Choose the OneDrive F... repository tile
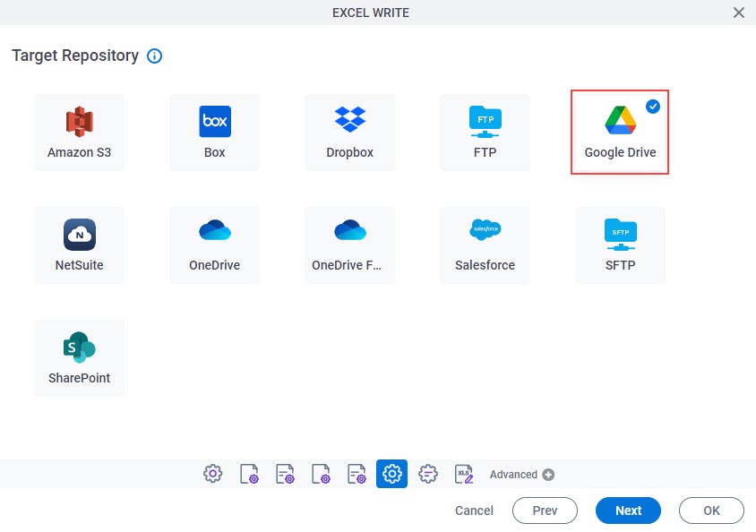Screen dimensions: 756x532 click(x=349, y=245)
